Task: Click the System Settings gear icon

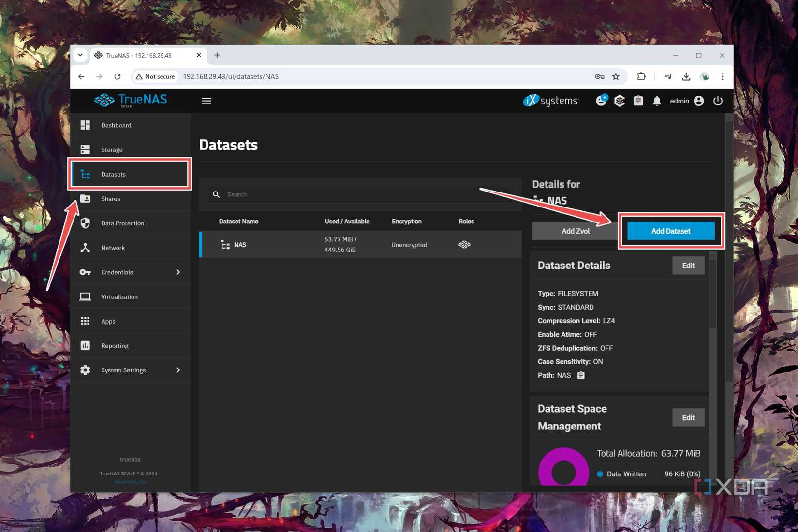Action: pyautogui.click(x=85, y=370)
